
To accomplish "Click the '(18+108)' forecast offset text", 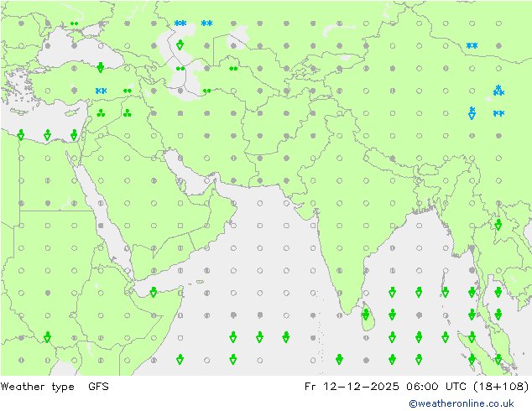I will [501, 386].
